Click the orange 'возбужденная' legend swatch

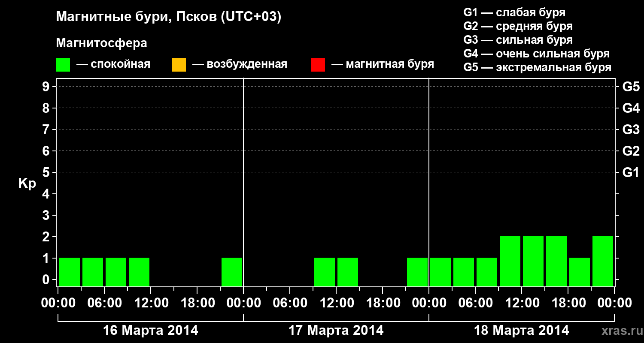tap(179, 65)
